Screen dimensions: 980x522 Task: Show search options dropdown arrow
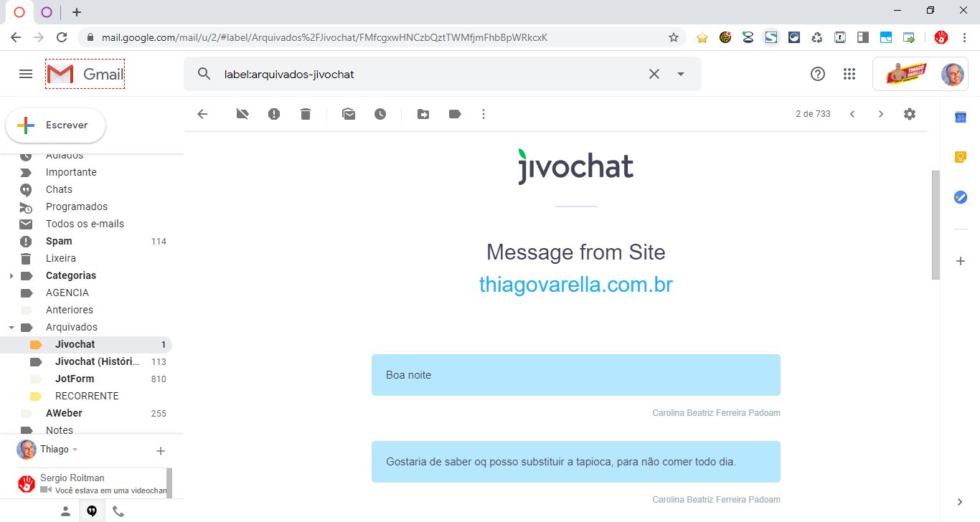(681, 74)
